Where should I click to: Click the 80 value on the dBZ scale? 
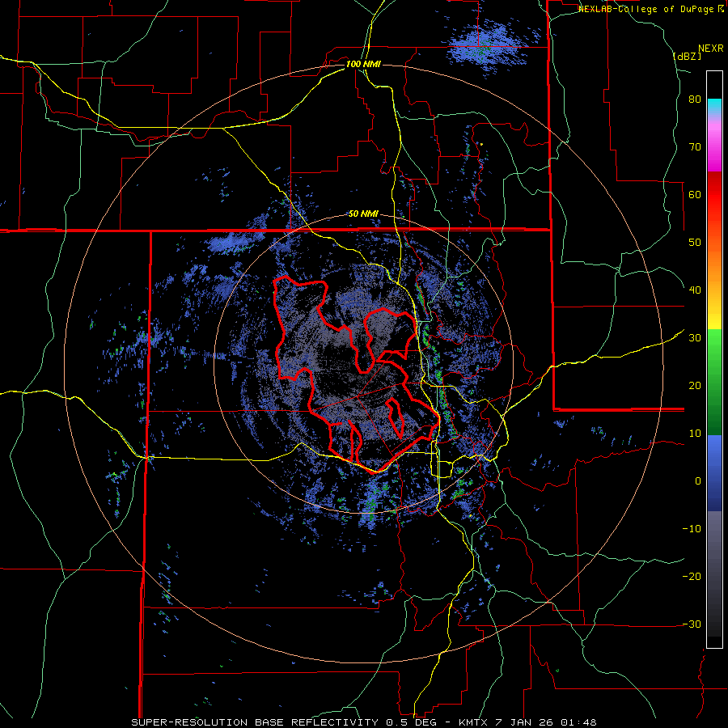[695, 99]
